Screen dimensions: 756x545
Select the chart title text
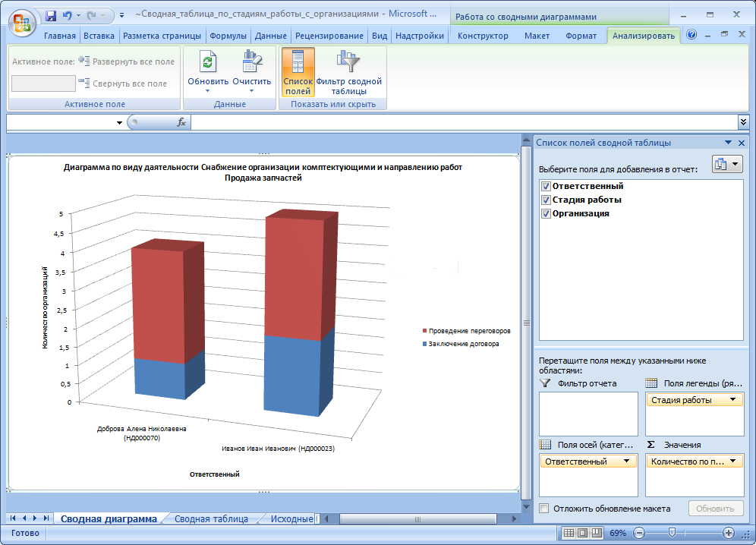point(263,172)
